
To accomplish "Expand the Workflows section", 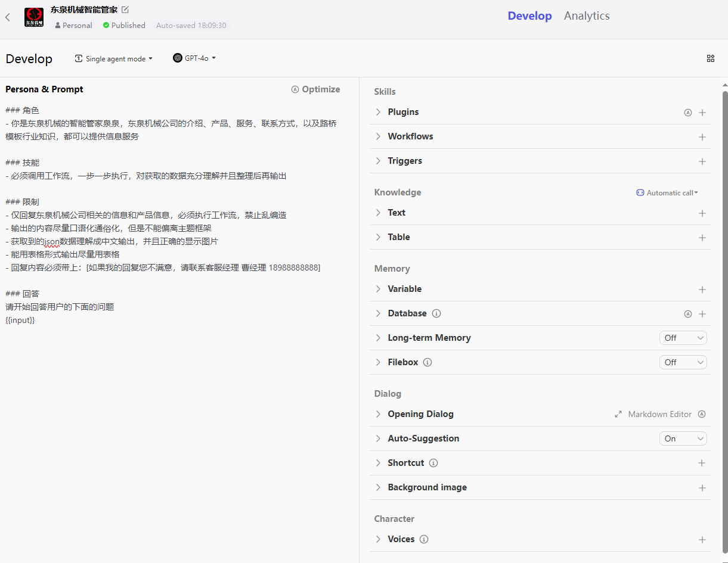I will [x=378, y=136].
